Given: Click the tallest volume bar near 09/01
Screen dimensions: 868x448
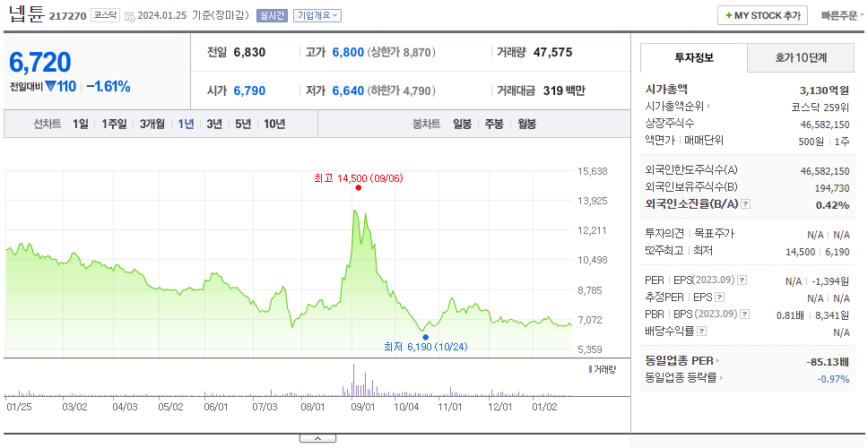Looking at the screenshot, I should click(x=353, y=379).
